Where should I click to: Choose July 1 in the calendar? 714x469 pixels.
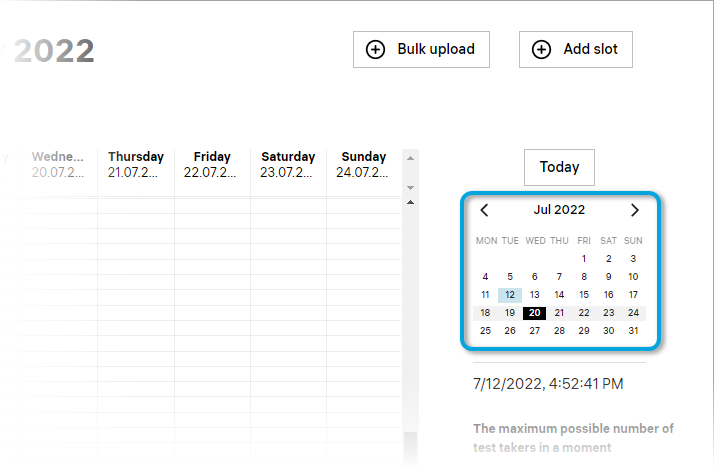click(x=584, y=259)
